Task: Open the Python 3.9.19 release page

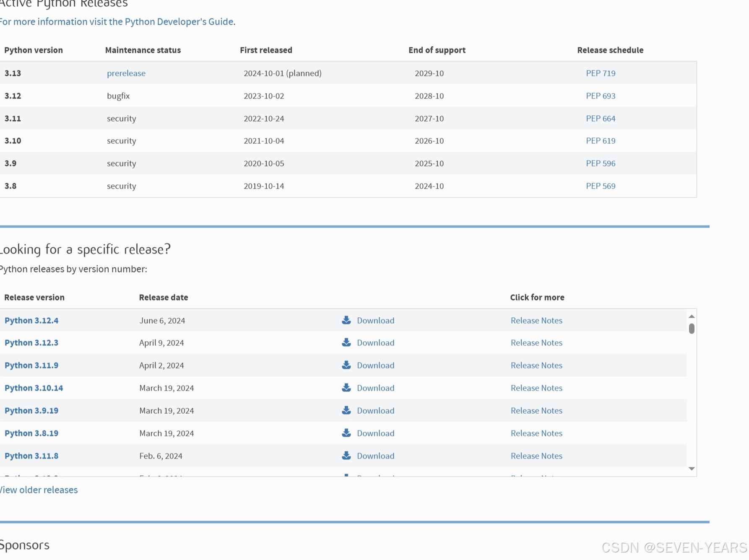Action: 31,410
